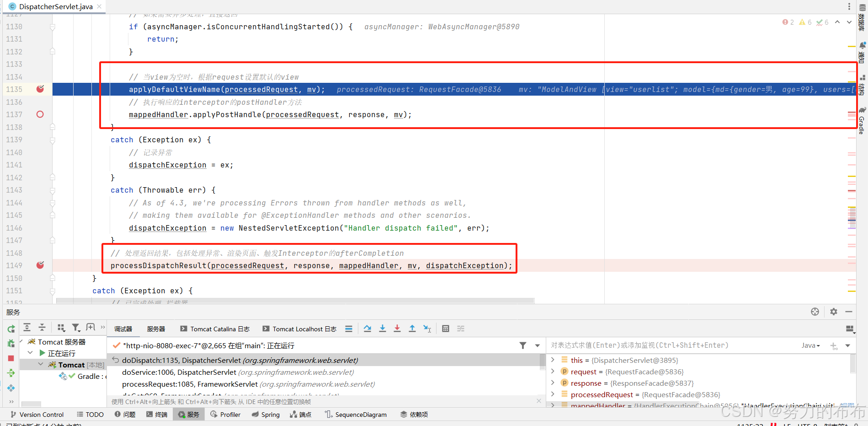
Task: Collapse all nodes in Services tree toolbar
Action: [x=42, y=328]
